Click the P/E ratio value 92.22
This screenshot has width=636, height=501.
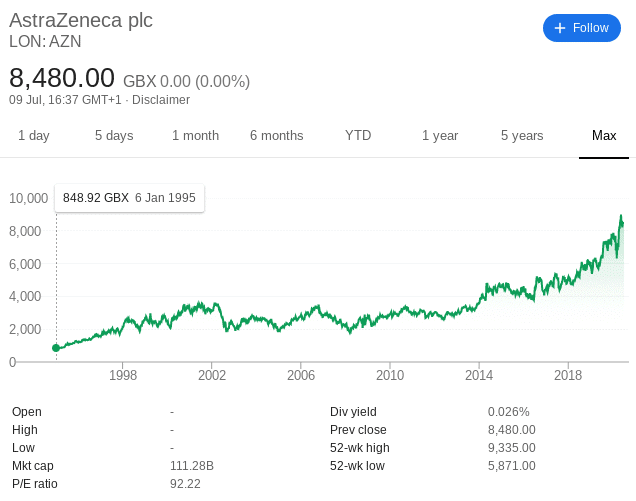[185, 484]
